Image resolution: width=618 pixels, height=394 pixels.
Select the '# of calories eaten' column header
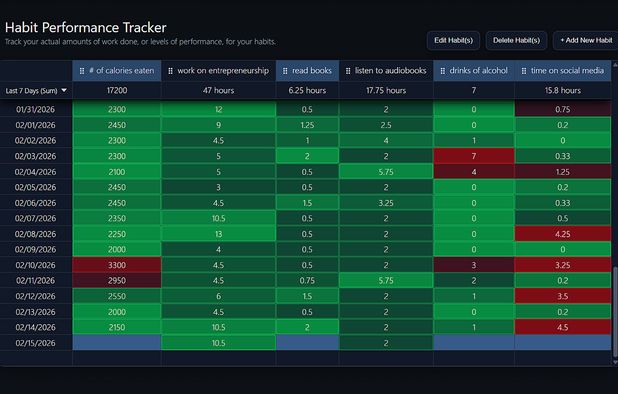tap(117, 71)
